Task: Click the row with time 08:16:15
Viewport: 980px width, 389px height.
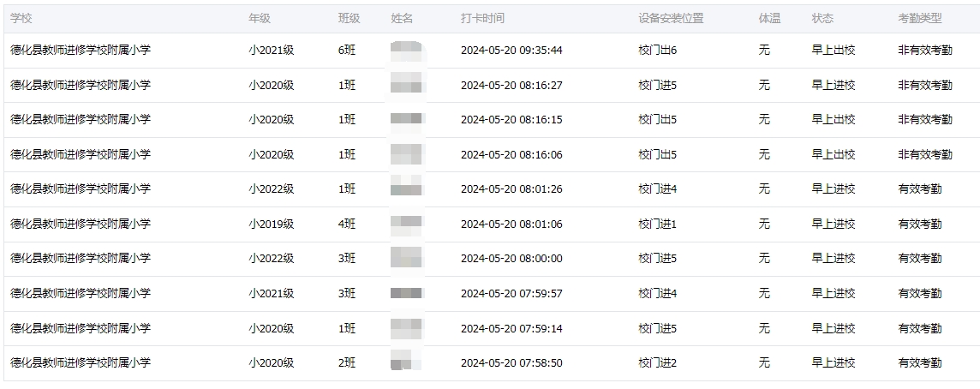Action: (x=492, y=120)
